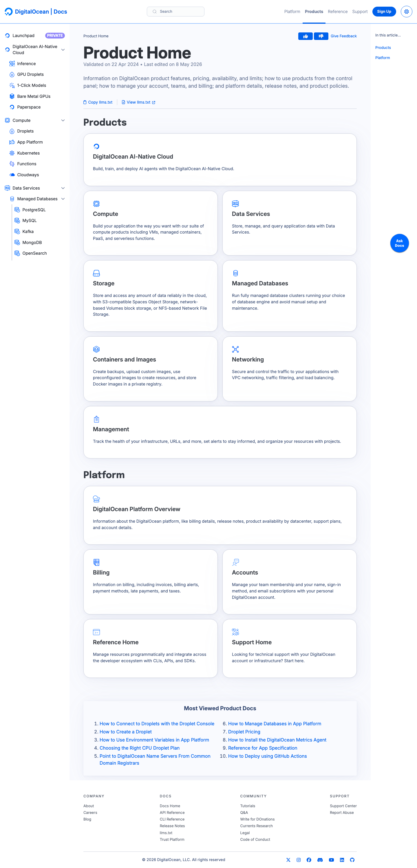417x868 pixels.
Task: Click the Functions sidebar icon
Action: (12, 164)
